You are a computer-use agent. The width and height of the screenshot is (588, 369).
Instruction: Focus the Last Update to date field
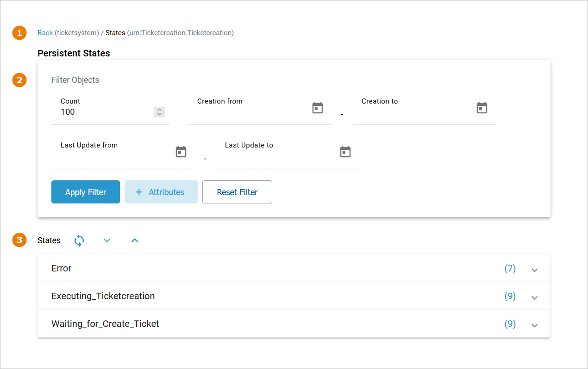pos(275,156)
